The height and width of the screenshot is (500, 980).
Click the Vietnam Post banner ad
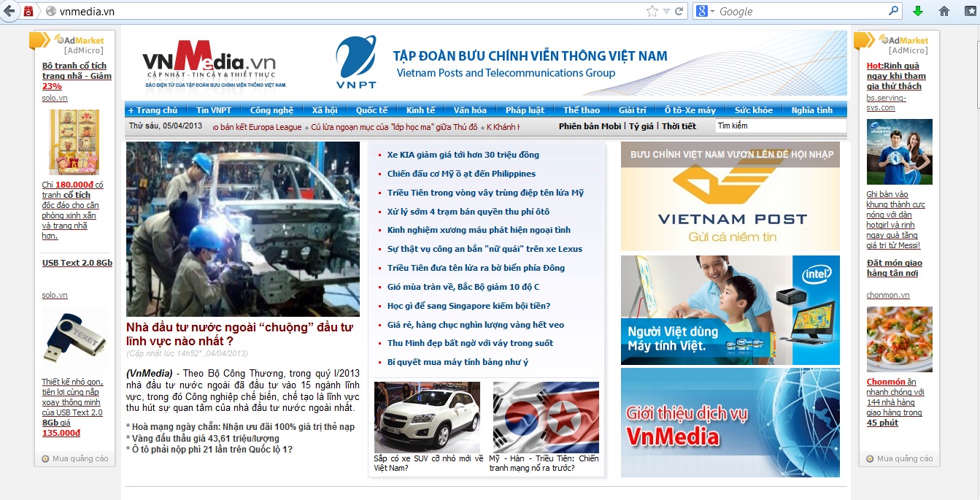point(730,196)
